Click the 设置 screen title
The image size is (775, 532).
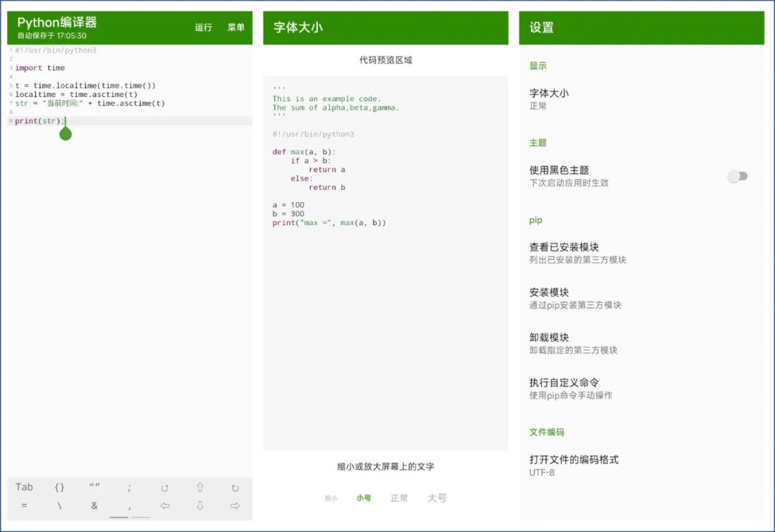click(542, 27)
